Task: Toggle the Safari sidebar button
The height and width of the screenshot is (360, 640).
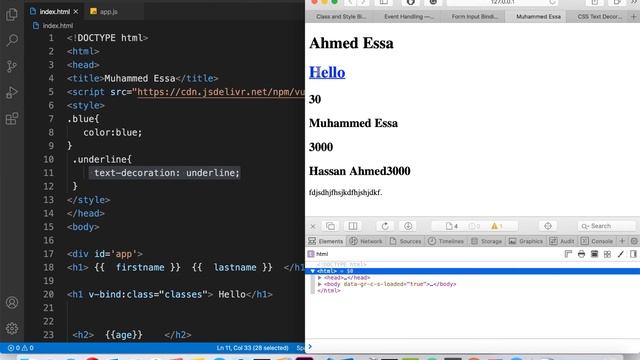Action: [384, 2]
